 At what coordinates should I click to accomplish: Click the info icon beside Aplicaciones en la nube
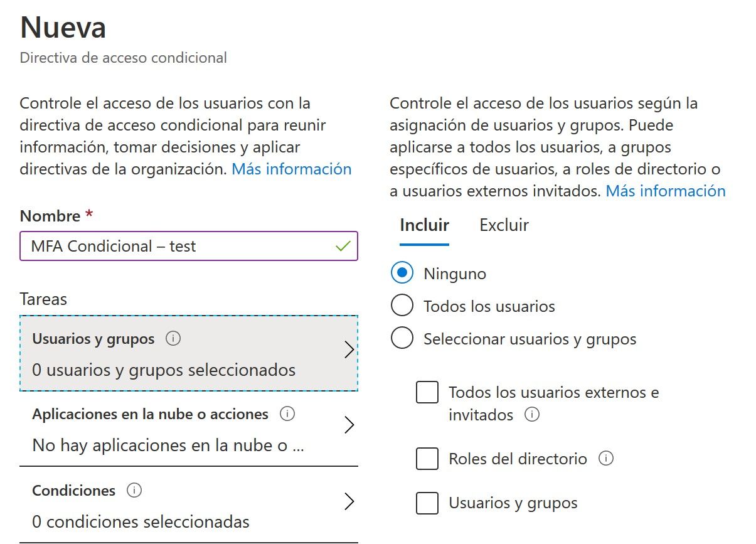coord(287,413)
